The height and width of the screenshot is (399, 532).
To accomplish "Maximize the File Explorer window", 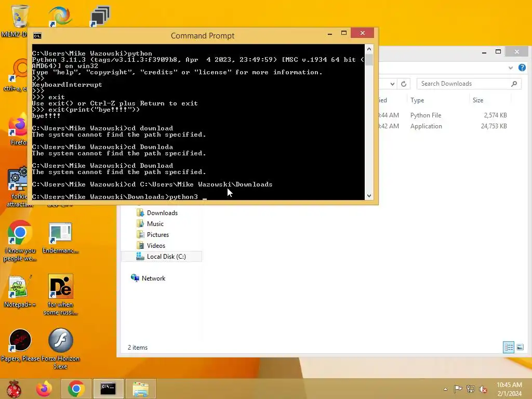I will point(498,51).
